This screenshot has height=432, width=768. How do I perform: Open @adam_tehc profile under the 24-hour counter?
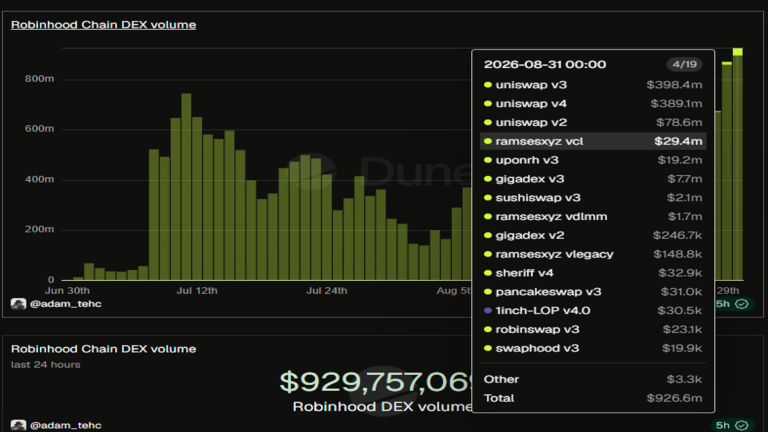pos(66,425)
